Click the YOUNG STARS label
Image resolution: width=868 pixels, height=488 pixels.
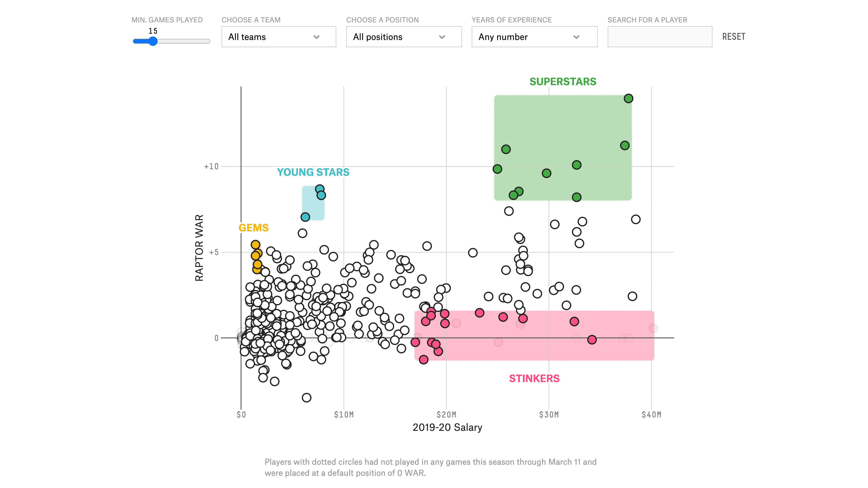click(x=313, y=172)
